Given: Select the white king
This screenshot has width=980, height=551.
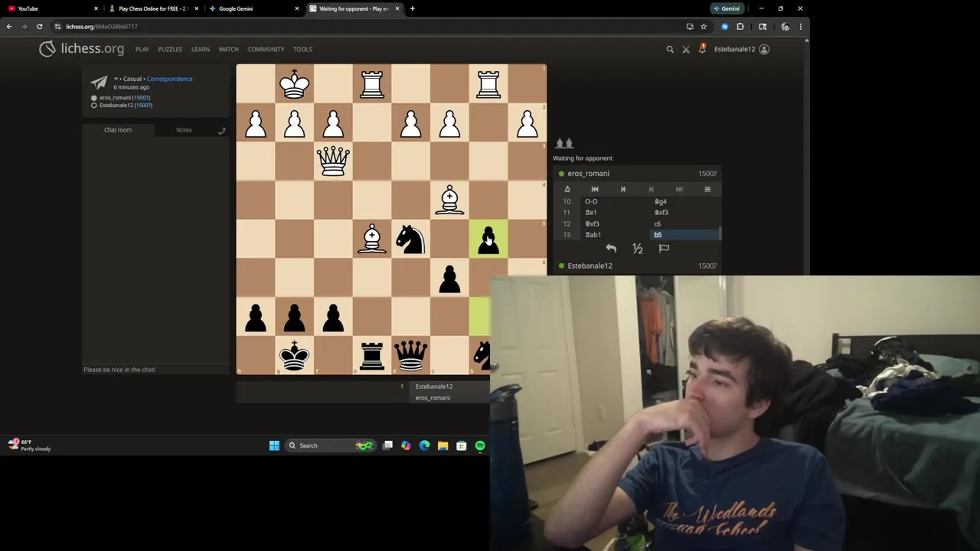Looking at the screenshot, I should pyautogui.click(x=295, y=84).
